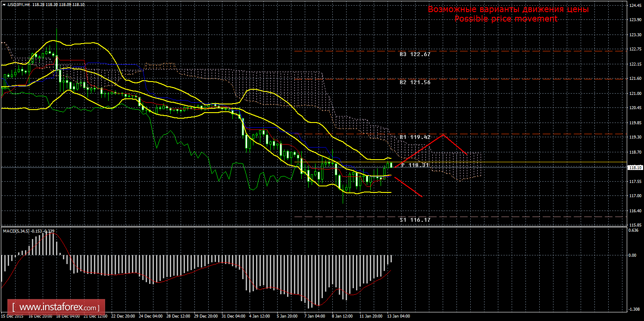Click the 124.45 price on the right axis
644x321 pixels.
635,6
